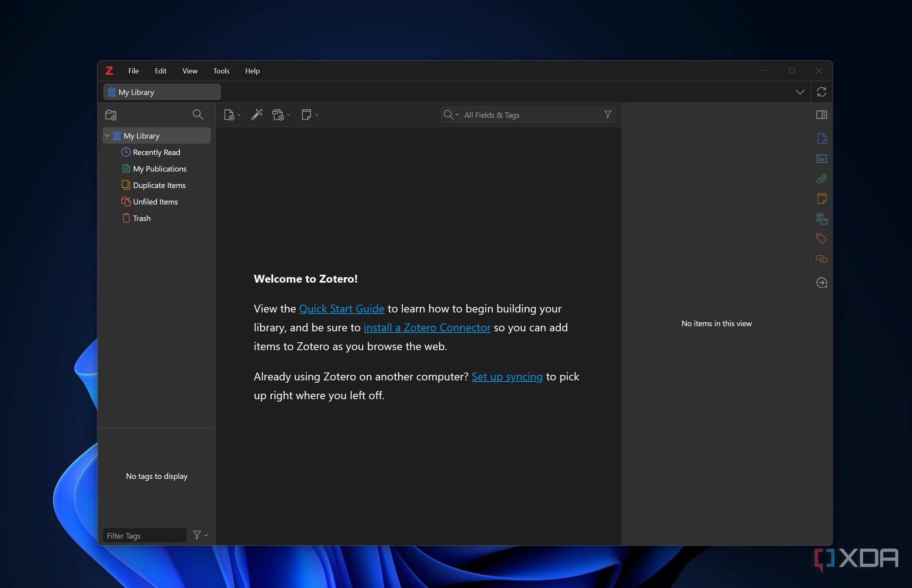Image resolution: width=912 pixels, height=588 pixels.
Task: Open the Quick Start Guide link
Action: click(x=342, y=309)
